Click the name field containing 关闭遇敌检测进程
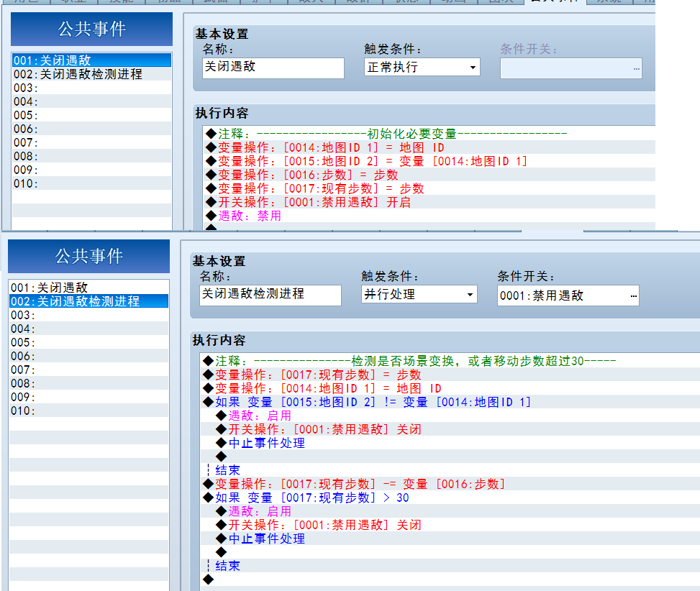Image resolution: width=700 pixels, height=591 pixels. (271, 295)
